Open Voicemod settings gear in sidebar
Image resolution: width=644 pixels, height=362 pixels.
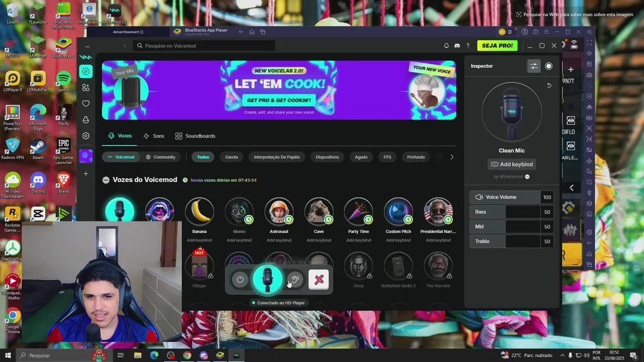86,136
